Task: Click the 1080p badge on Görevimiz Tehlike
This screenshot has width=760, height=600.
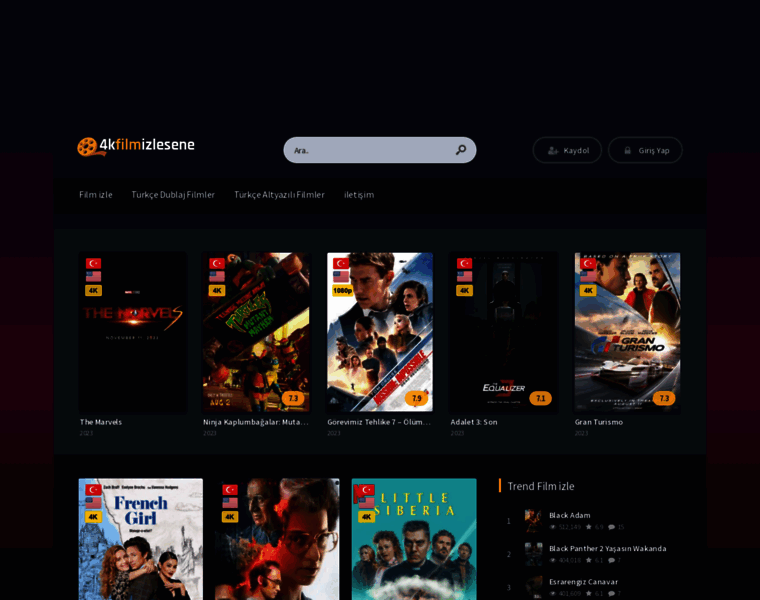Action: [x=342, y=290]
